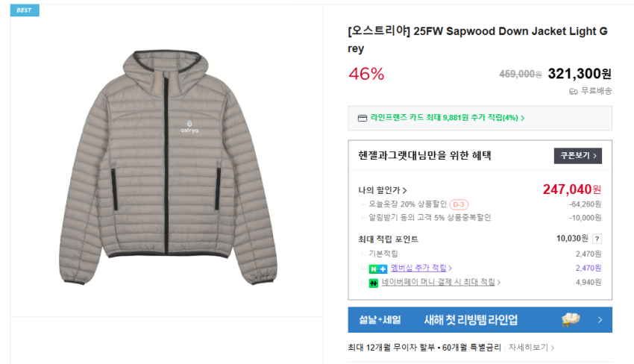This screenshot has width=634, height=364.
Task: Click the 새해 첫 리빙템 라인업 banner text
Action: (471, 320)
